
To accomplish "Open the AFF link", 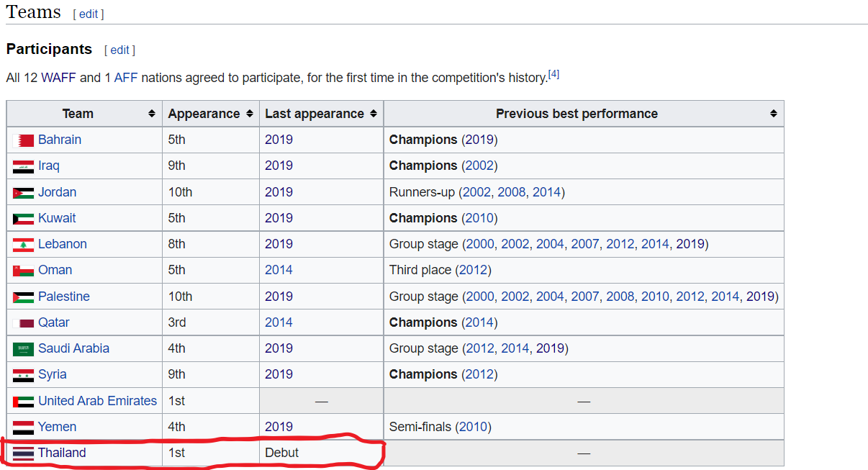I will pos(126,78).
